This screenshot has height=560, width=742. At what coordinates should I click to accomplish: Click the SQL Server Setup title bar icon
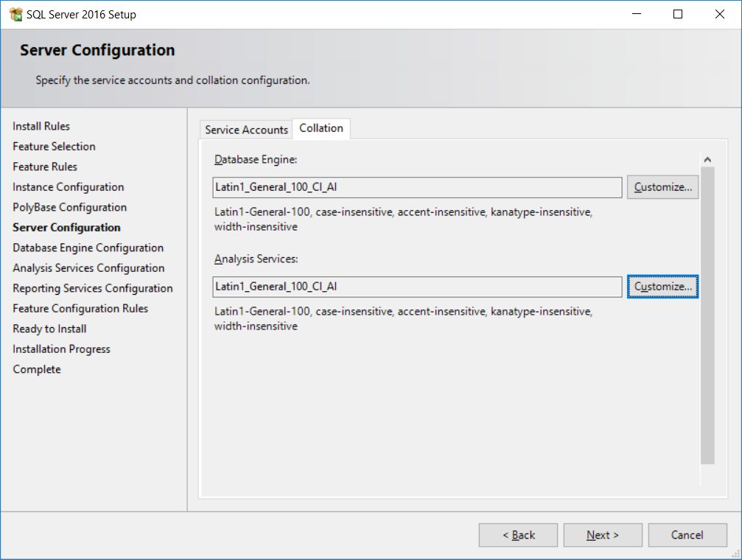(x=15, y=14)
